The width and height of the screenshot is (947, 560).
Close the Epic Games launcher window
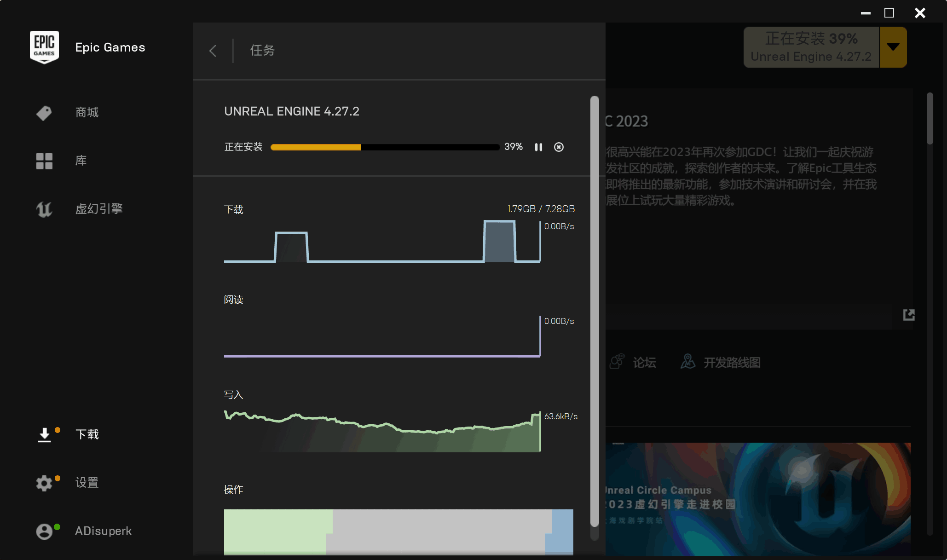(920, 13)
